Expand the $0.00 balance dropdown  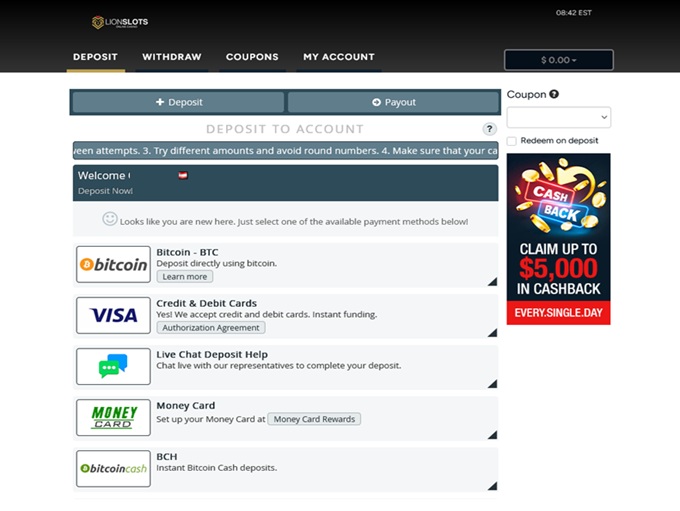point(558,60)
